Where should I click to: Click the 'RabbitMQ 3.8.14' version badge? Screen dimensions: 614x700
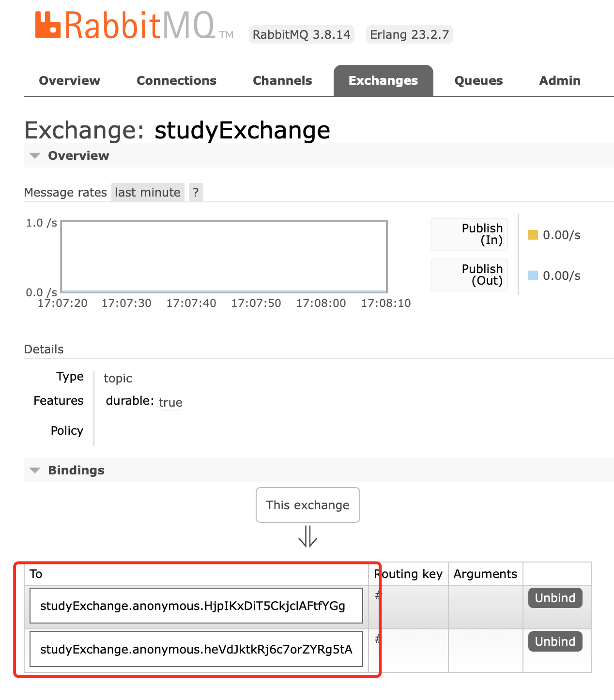pos(301,34)
